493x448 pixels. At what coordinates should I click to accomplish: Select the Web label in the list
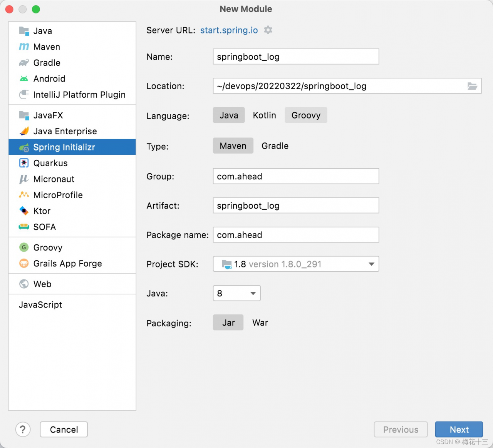(x=42, y=284)
